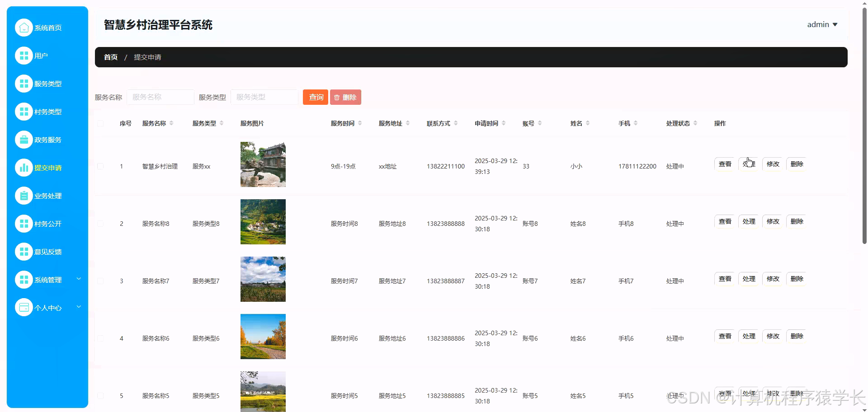The width and height of the screenshot is (868, 412).
Task: Open 业务处理 via its document icon
Action: (x=24, y=195)
